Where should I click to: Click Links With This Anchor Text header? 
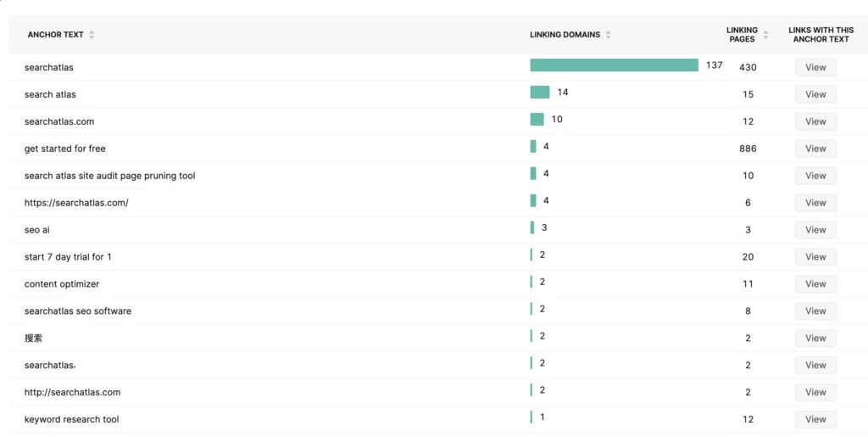[x=821, y=34]
